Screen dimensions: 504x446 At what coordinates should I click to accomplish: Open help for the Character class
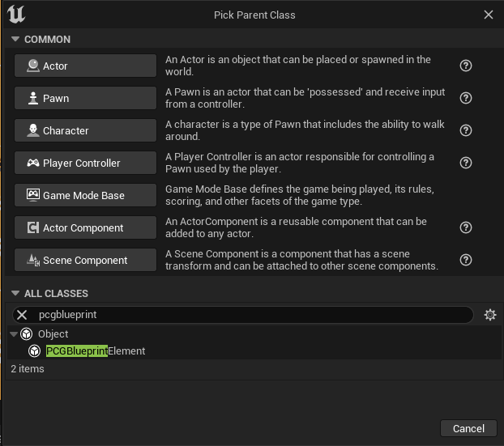[466, 130]
